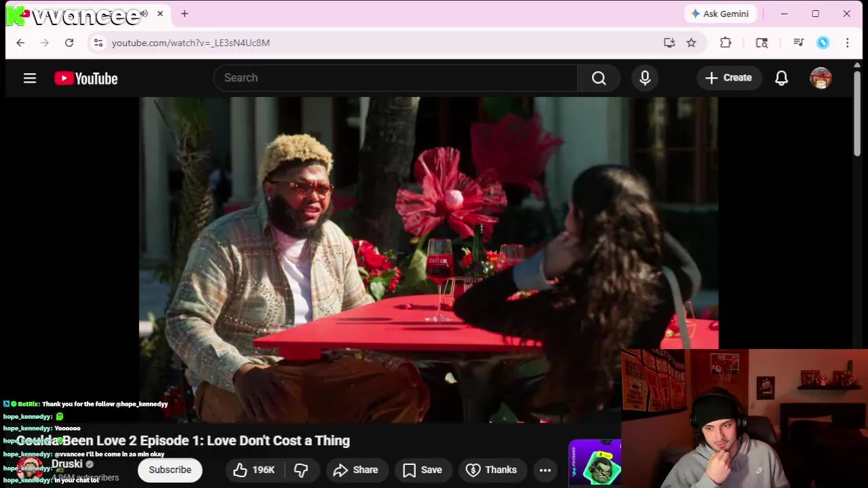
Task: Subscribe to Druski channel
Action: click(x=170, y=470)
